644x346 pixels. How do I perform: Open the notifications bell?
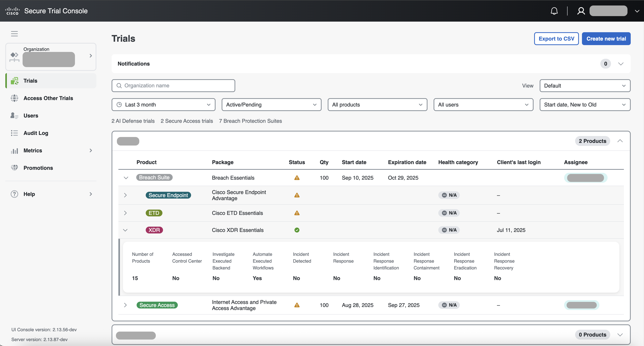[x=554, y=11]
